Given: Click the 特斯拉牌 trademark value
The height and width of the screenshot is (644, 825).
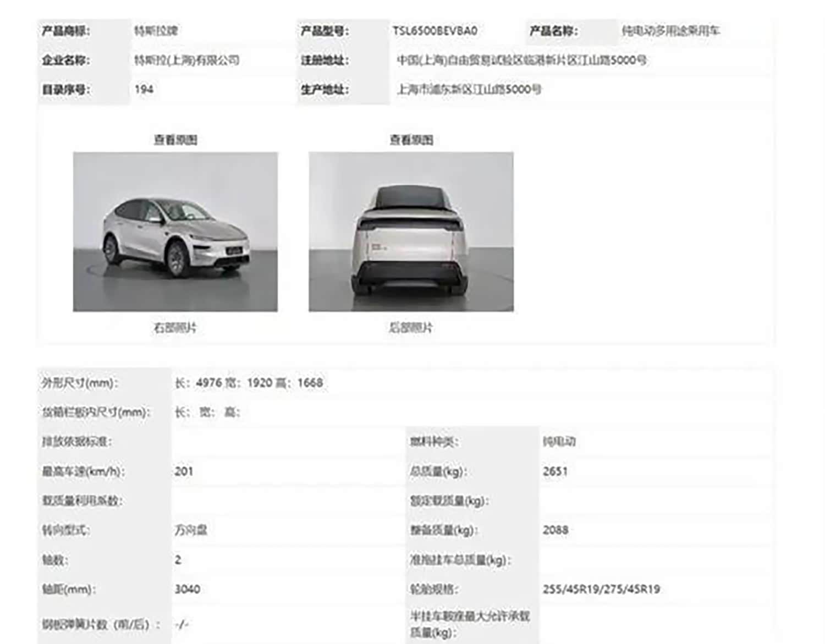Looking at the screenshot, I should 156,31.
